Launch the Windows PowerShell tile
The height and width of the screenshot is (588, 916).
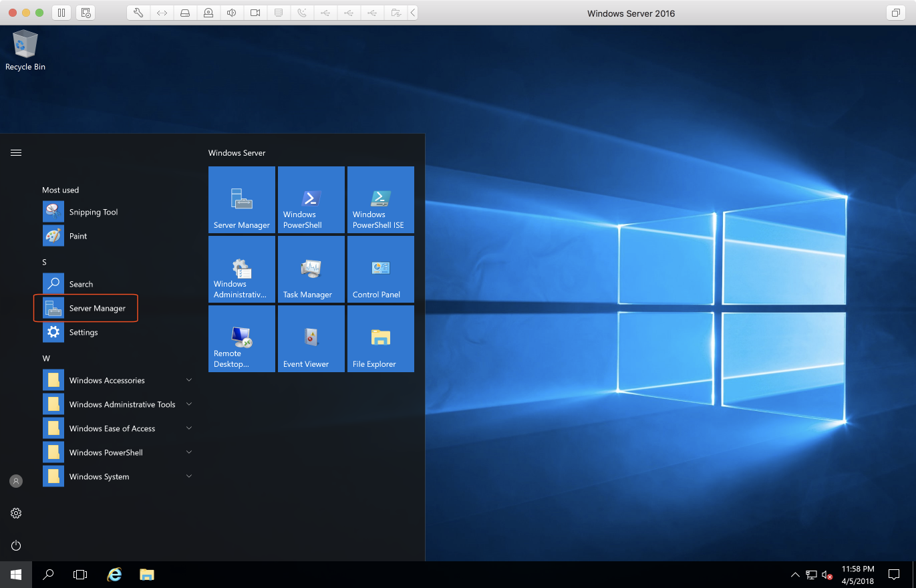(311, 199)
